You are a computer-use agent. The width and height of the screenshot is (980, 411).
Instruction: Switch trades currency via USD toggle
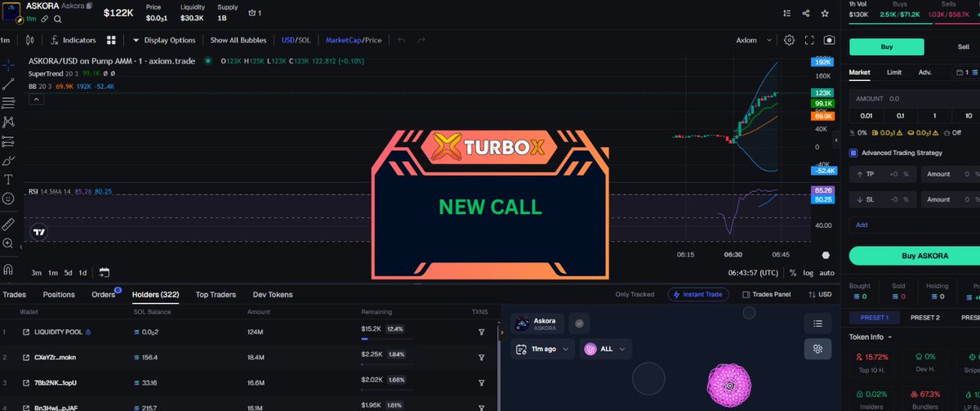(820, 294)
